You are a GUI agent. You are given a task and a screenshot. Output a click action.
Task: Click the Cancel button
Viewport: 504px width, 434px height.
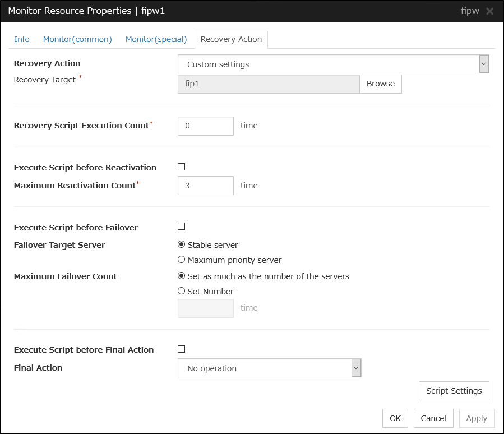click(x=433, y=418)
